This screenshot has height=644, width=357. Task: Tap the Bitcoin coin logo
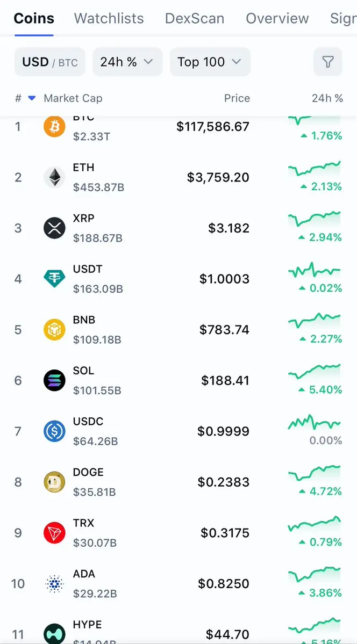[x=54, y=126]
